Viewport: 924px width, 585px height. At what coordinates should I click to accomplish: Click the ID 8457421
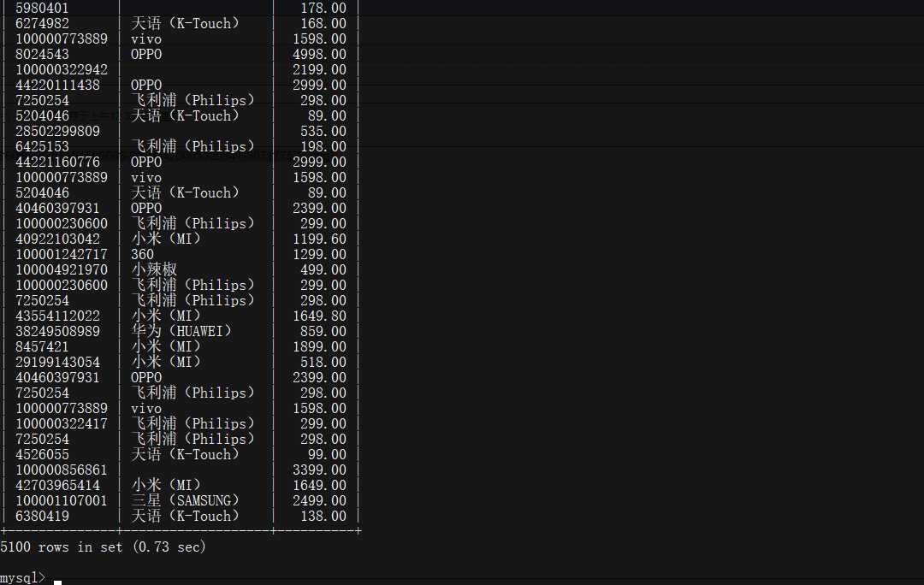[42, 347]
